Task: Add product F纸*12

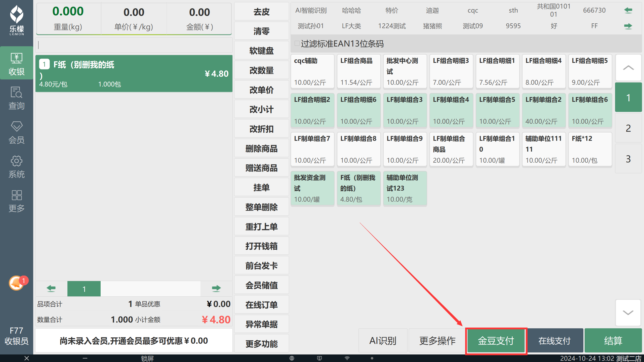Action: [590, 150]
